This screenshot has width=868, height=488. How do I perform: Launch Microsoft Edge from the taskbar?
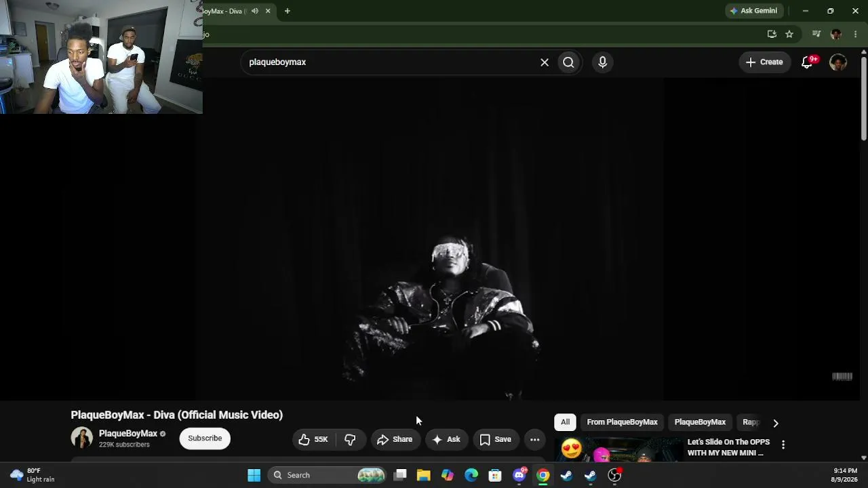tap(471, 475)
